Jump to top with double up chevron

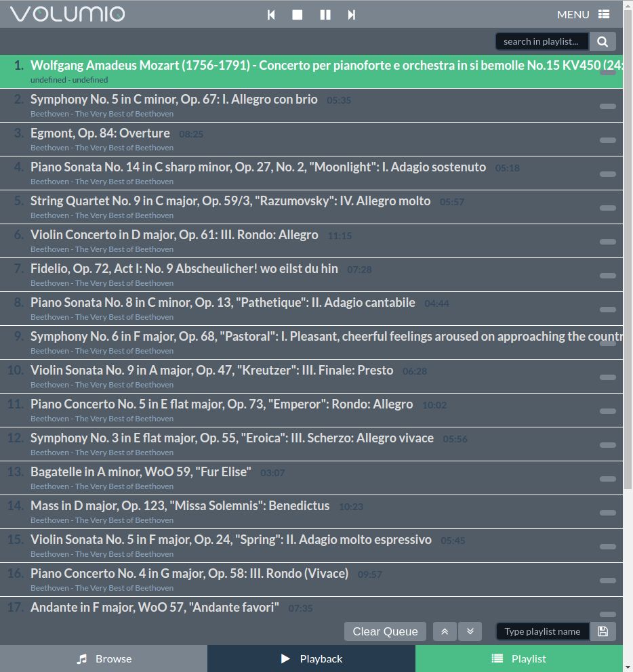pyautogui.click(x=445, y=631)
